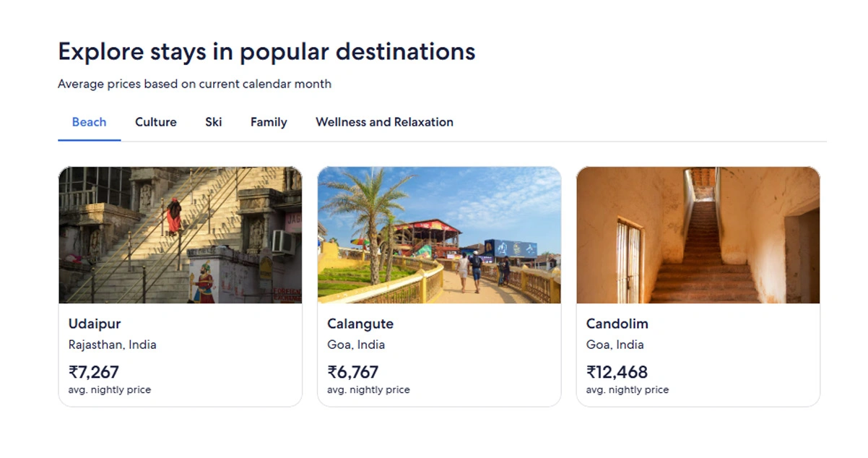
Task: Click Goa, India under Calangute
Action: click(x=356, y=345)
